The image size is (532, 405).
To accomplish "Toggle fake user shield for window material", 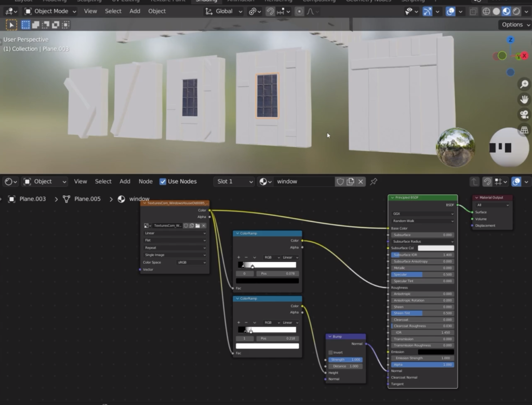I will point(340,181).
